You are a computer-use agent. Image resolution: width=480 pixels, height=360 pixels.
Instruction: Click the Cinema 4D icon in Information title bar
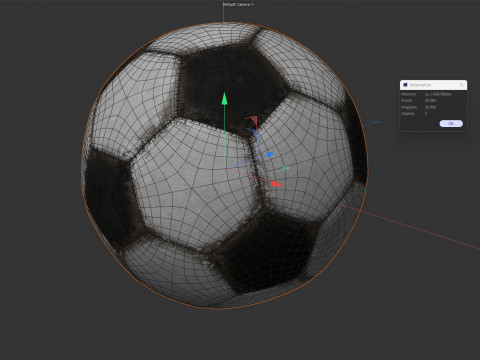click(405, 85)
